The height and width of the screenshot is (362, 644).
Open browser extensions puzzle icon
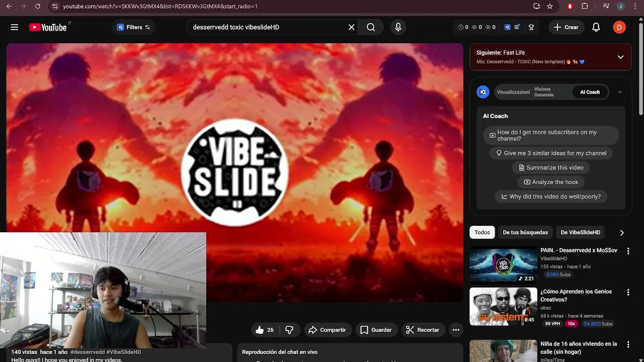[x=585, y=6]
